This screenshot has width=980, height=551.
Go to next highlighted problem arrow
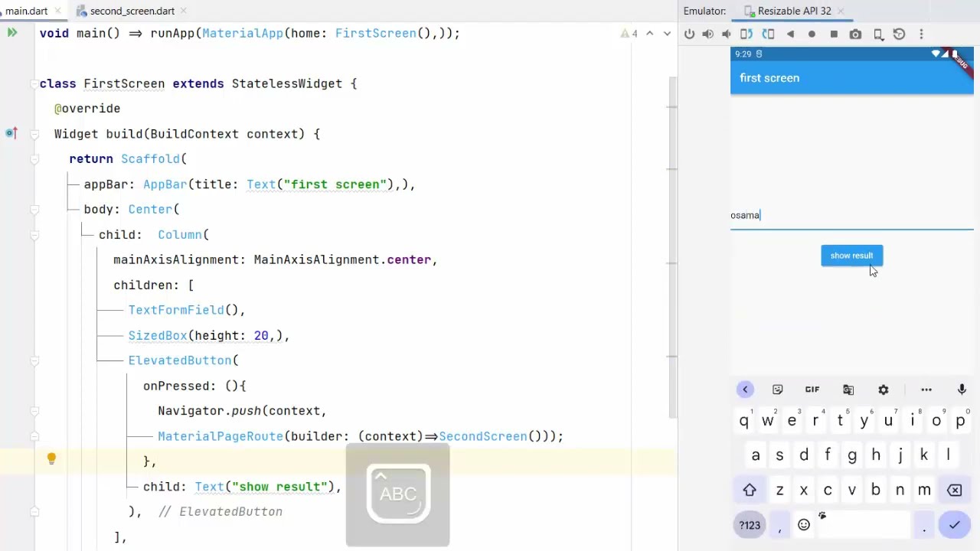tap(667, 34)
